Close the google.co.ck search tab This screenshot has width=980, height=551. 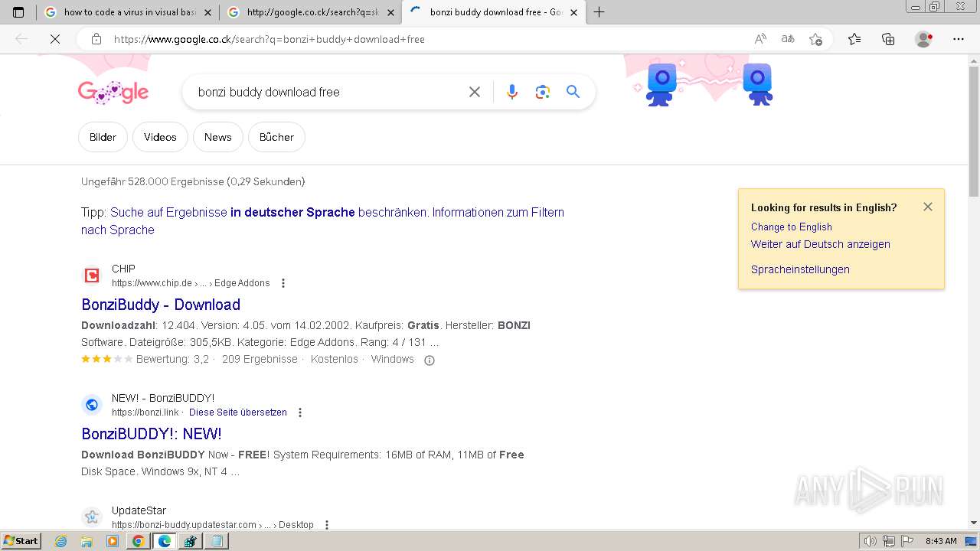tap(390, 12)
